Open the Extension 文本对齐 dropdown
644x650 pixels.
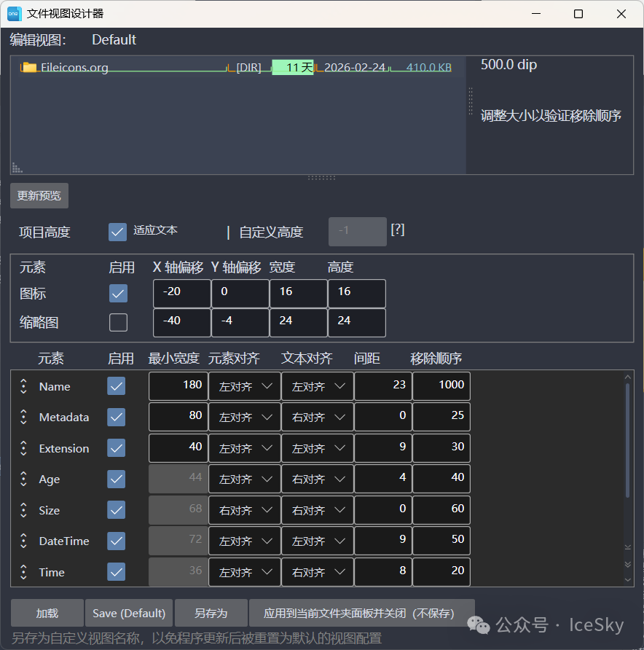point(318,448)
